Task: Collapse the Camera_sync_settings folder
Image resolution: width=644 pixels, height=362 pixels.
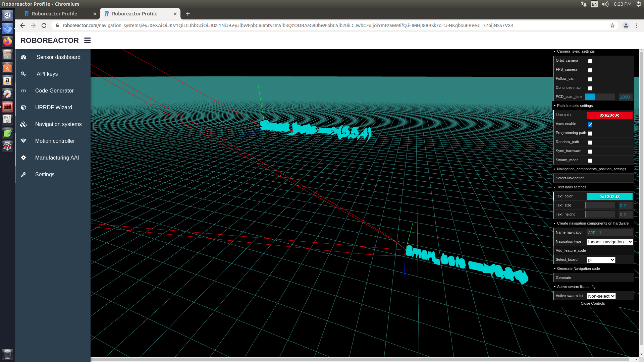Action: (x=593, y=52)
